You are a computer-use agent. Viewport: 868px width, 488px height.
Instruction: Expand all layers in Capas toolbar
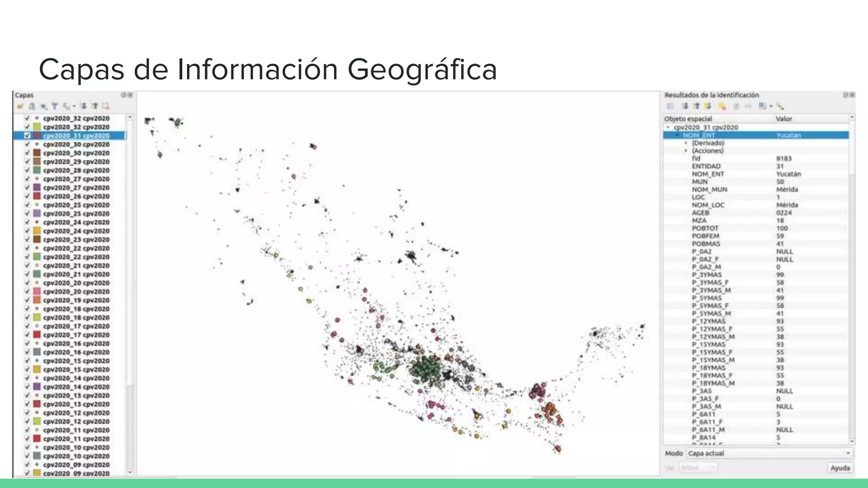click(x=83, y=106)
